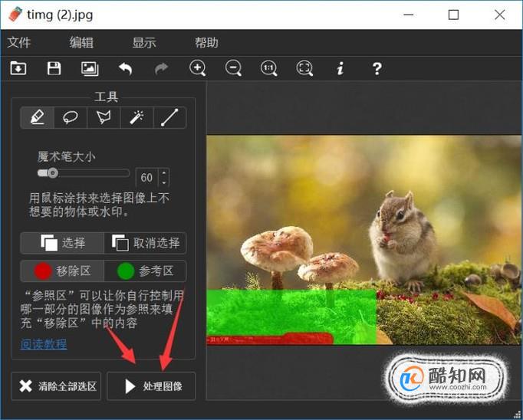Click 清除全部选区 button

tap(57, 386)
